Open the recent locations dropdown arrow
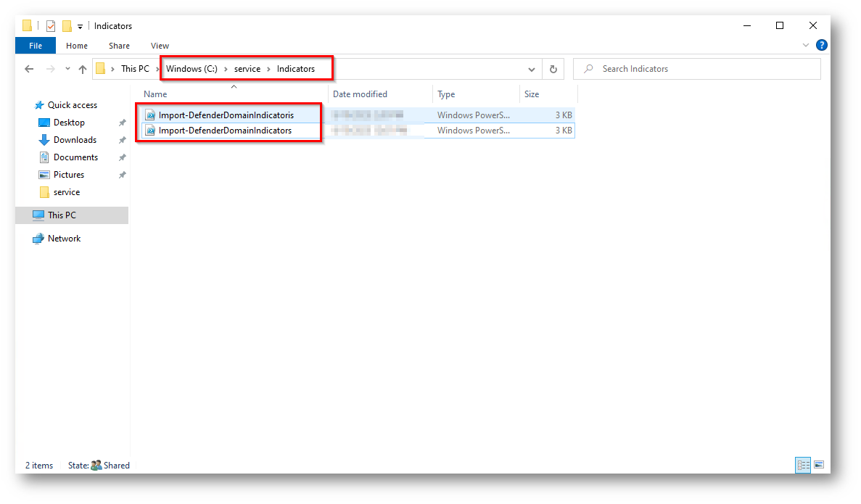861x504 pixels. pyautogui.click(x=67, y=69)
